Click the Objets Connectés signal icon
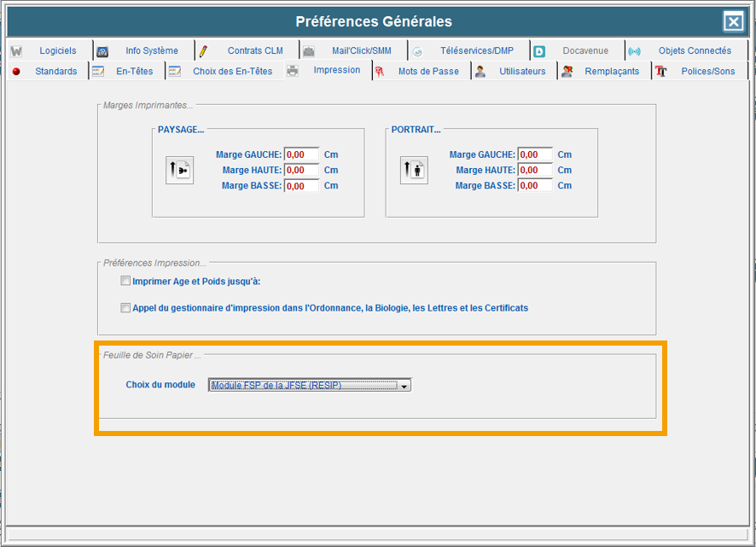 (634, 51)
